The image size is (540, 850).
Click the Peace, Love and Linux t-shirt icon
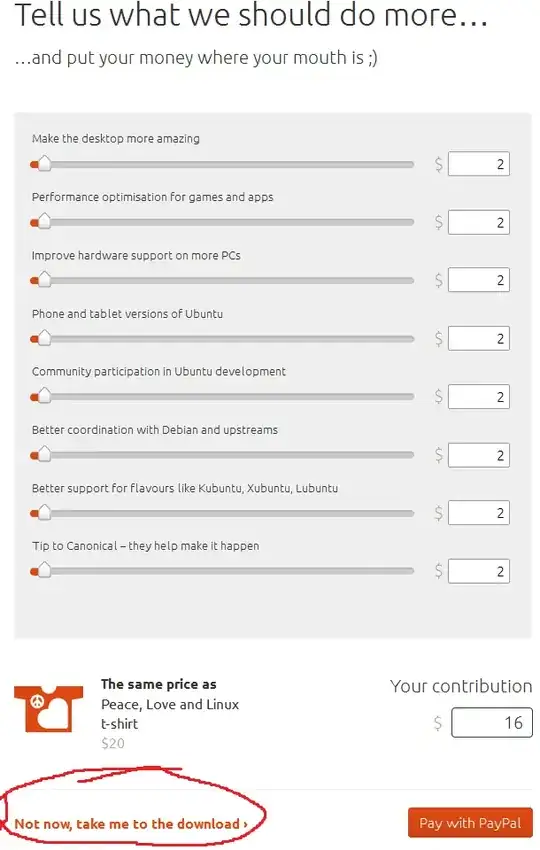49,709
